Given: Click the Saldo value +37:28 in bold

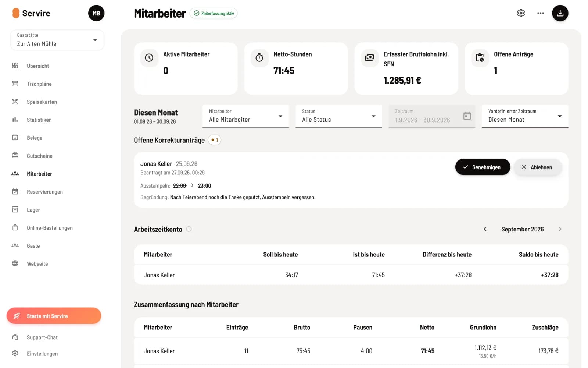Looking at the screenshot, I should tap(549, 275).
